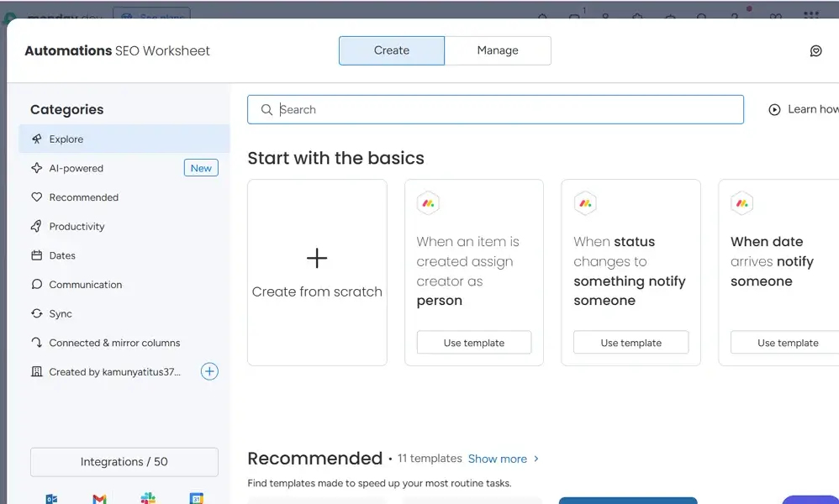Expand recommended templates via Show more
The height and width of the screenshot is (504, 839).
tap(498, 459)
